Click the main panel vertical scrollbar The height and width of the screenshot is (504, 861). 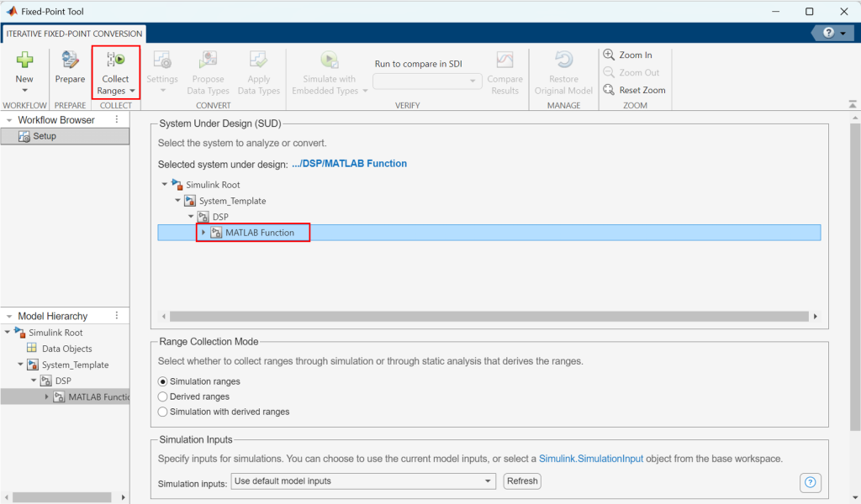854,277
